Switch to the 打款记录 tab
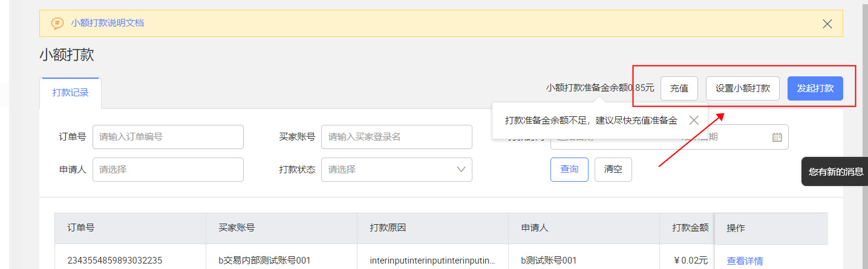Screen dimensions: 868x269 [70, 93]
